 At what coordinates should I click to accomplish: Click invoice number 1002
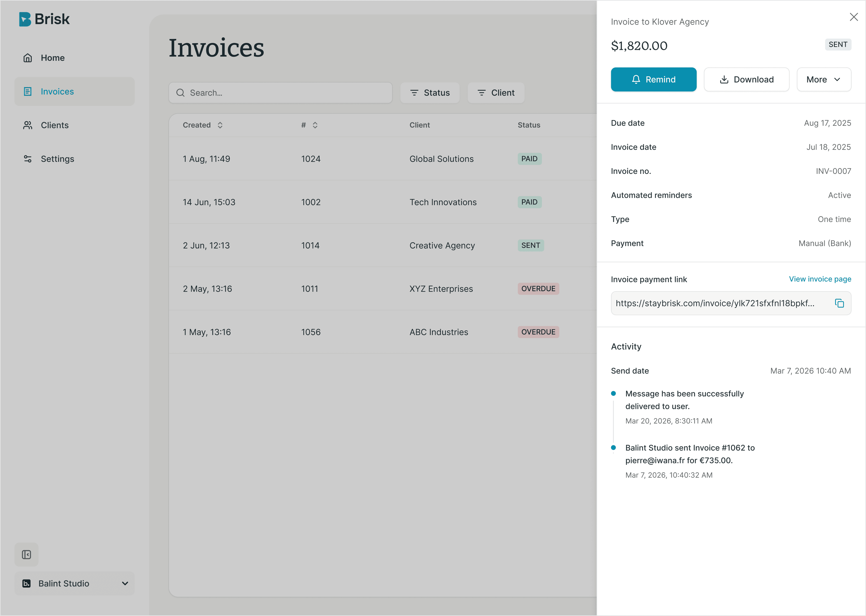click(x=311, y=202)
